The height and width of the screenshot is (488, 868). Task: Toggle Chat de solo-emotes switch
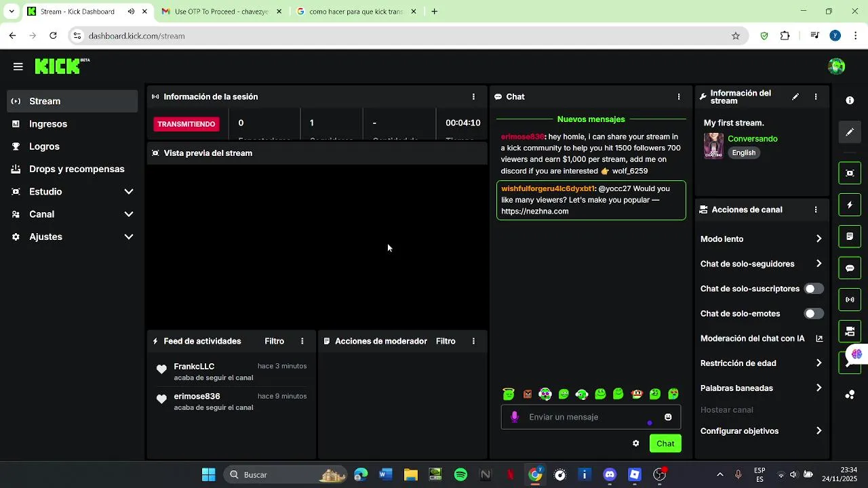pyautogui.click(x=814, y=314)
